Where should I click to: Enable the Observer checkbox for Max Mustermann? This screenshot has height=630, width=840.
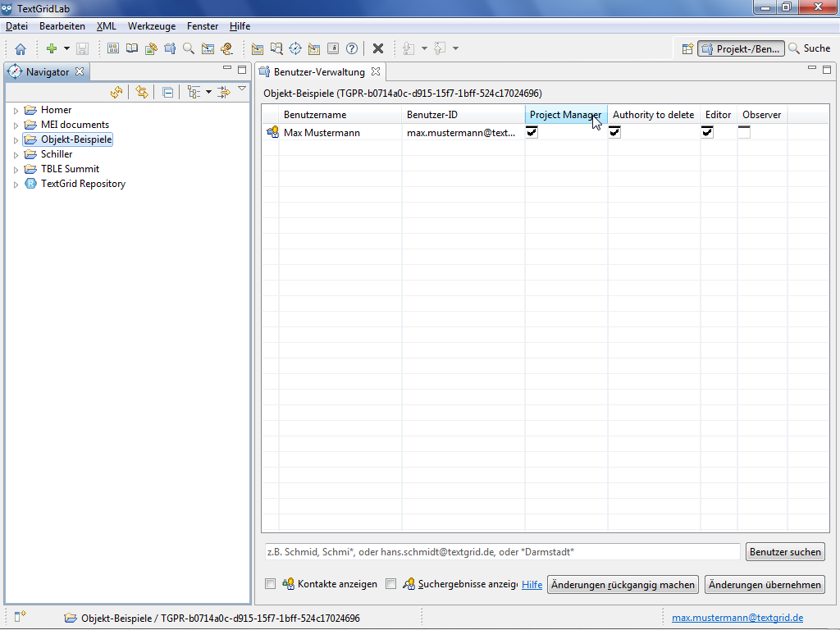[744, 132]
